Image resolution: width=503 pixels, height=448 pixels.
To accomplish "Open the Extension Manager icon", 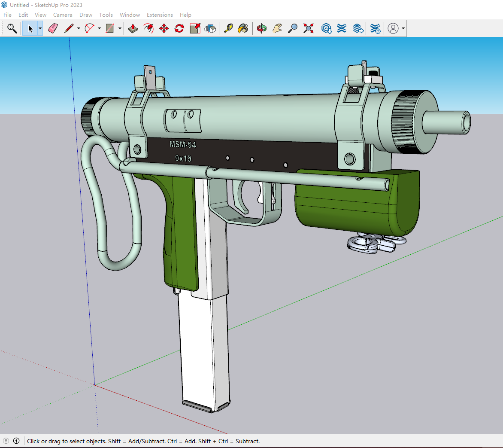I will coord(375,28).
